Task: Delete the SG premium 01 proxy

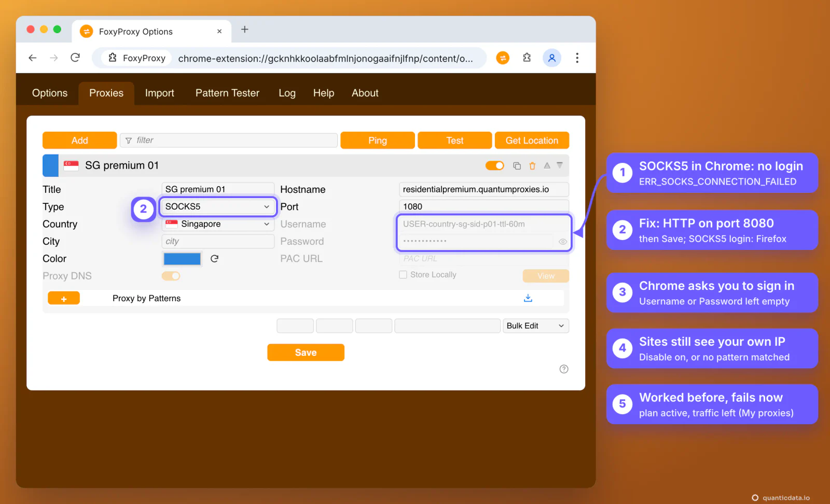Action: click(532, 166)
